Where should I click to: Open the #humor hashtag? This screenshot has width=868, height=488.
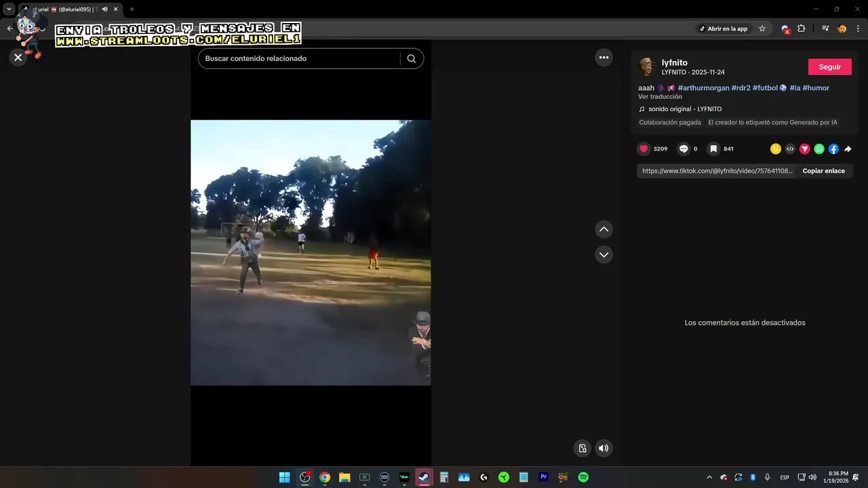[816, 88]
